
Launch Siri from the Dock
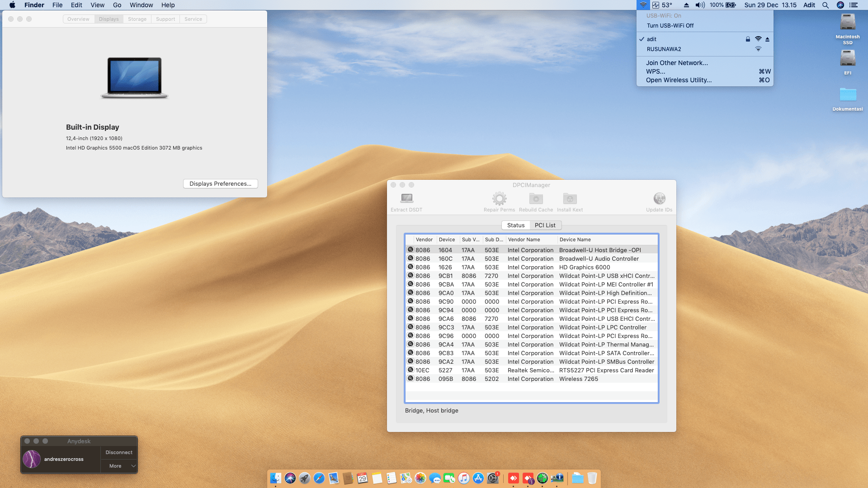[x=290, y=478]
